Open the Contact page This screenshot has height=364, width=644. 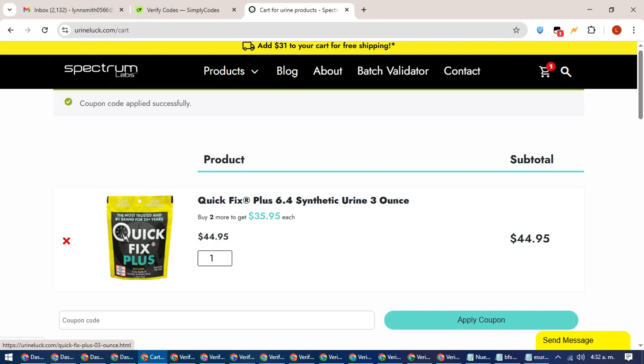[462, 71]
